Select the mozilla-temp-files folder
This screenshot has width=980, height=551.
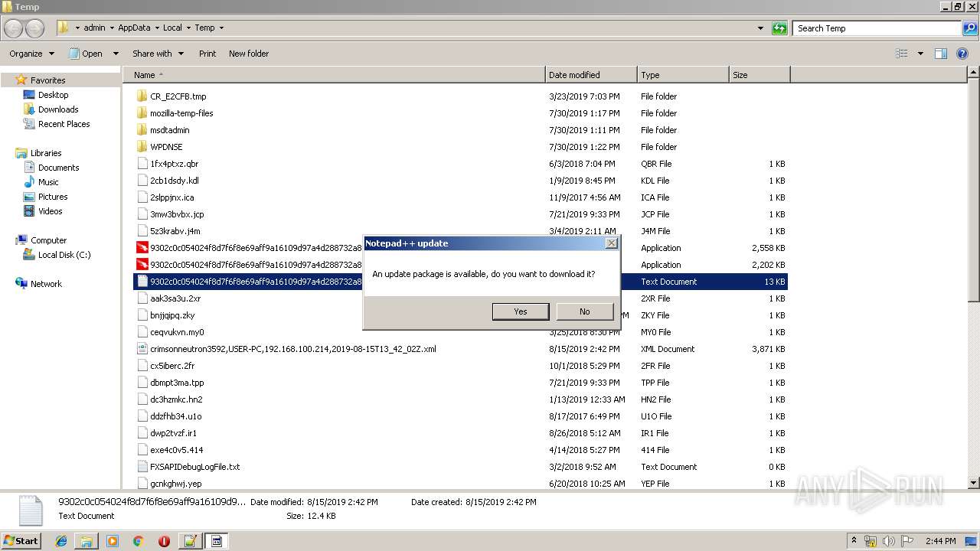point(181,113)
